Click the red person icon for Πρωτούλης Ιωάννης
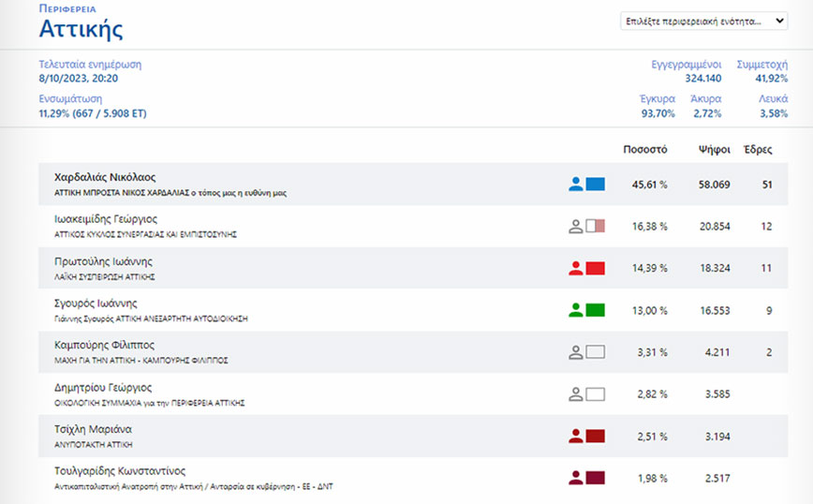Viewport: 813px width, 504px height. pyautogui.click(x=575, y=269)
